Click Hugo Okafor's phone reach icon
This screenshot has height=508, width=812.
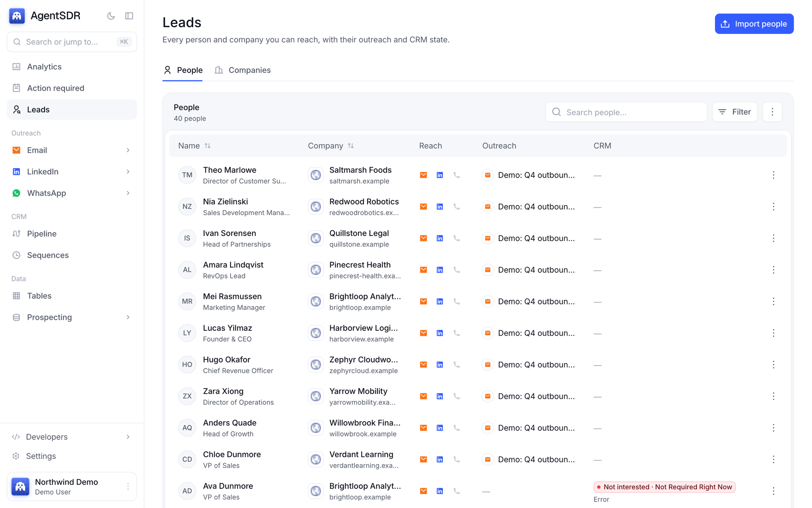pyautogui.click(x=457, y=365)
